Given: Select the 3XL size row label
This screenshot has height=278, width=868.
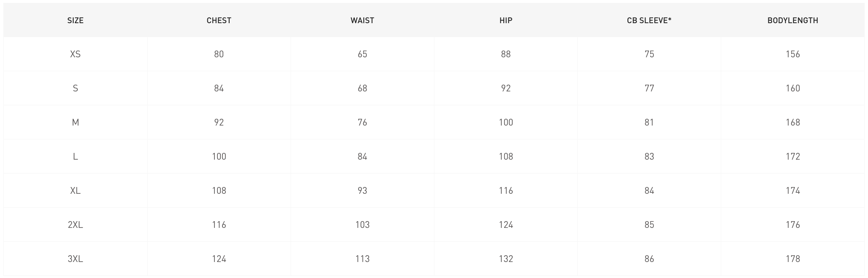Looking at the screenshot, I should [x=75, y=259].
